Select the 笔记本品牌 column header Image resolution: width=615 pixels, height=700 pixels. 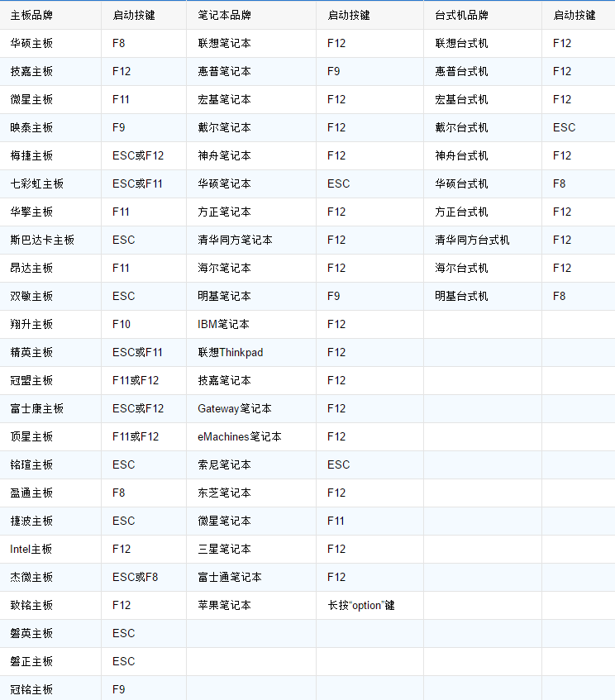pyautogui.click(x=224, y=15)
